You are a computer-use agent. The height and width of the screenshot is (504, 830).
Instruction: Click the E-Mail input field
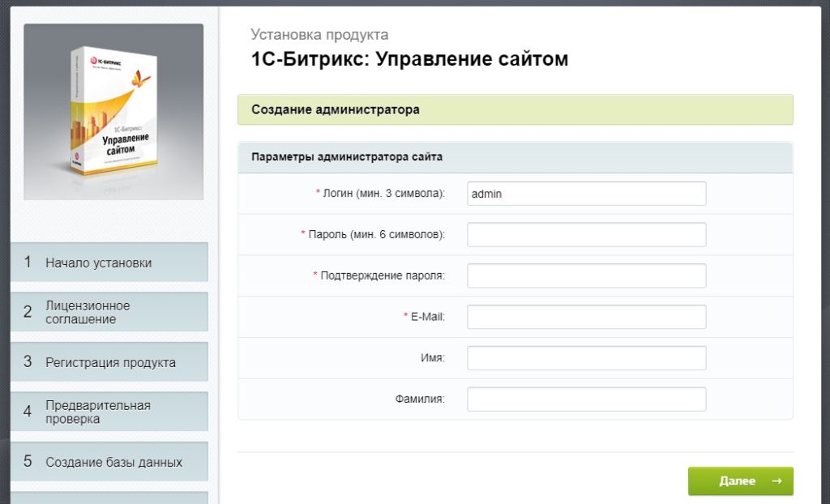[x=587, y=317]
